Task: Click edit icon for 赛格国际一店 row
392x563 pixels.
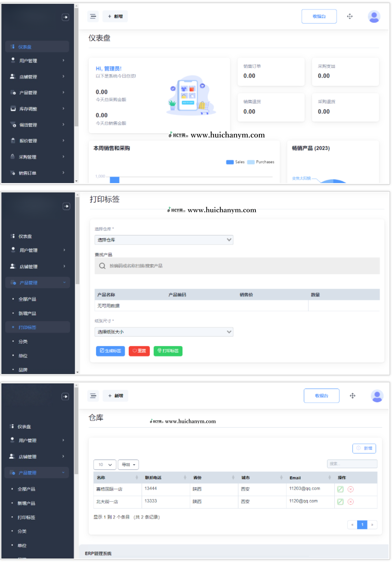Action: coord(340,489)
